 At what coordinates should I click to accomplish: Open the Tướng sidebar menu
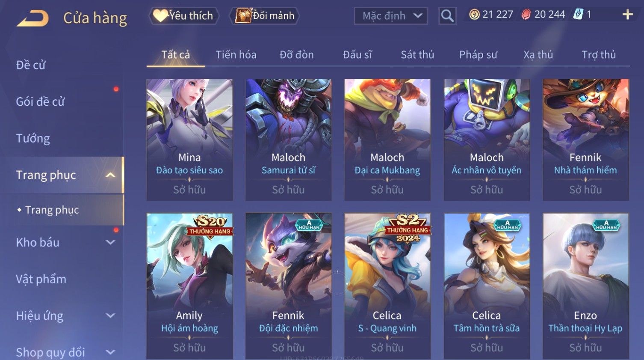[x=33, y=138]
